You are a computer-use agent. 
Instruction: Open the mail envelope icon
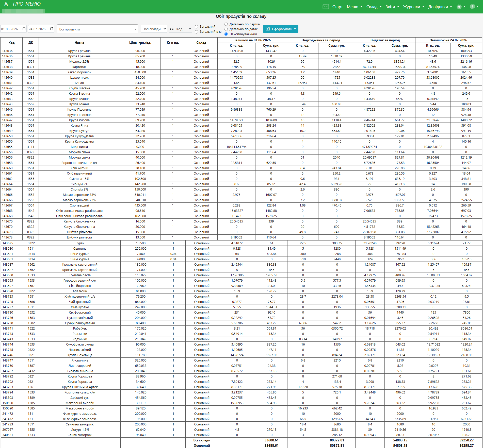326,7
